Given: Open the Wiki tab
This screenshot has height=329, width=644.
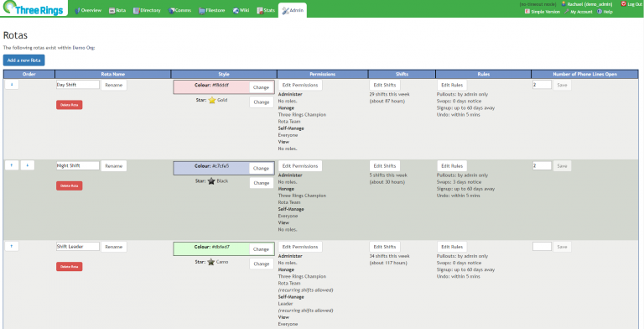Looking at the screenshot, I should [241, 10].
